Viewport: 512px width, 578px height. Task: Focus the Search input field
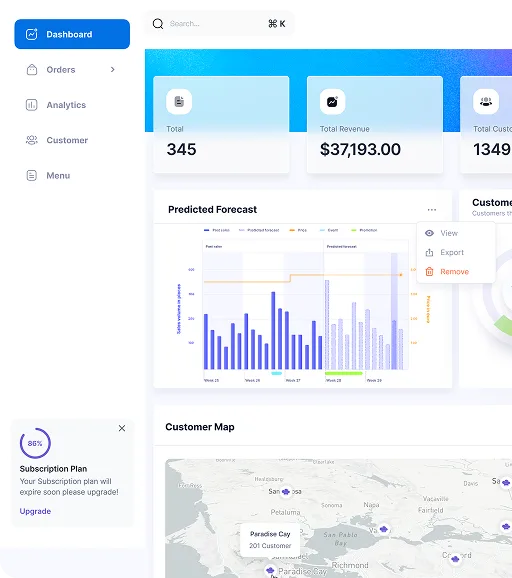(x=219, y=24)
